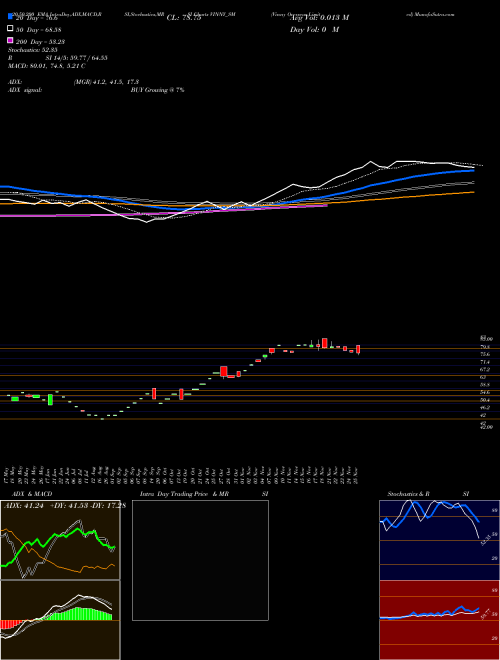500x660 pixels.
Task: Click the 'Intra Day Trading Price & MR' title
Action: tap(184, 494)
